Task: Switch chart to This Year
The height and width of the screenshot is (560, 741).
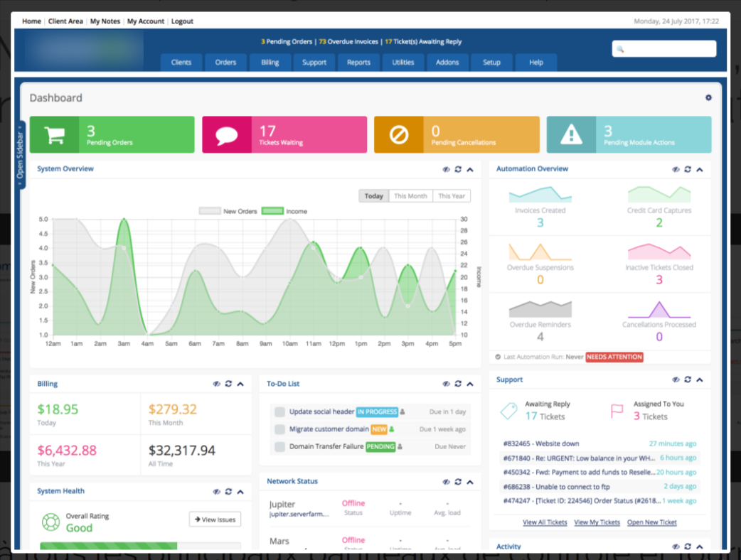Action: 452,196
